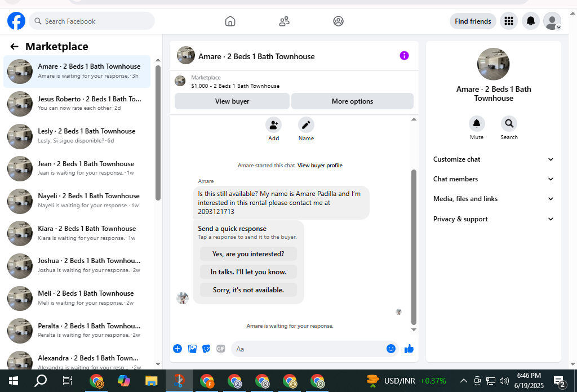The height and width of the screenshot is (392, 577).
Task: Click conversation list scrollbar thumb
Action: tap(158, 133)
